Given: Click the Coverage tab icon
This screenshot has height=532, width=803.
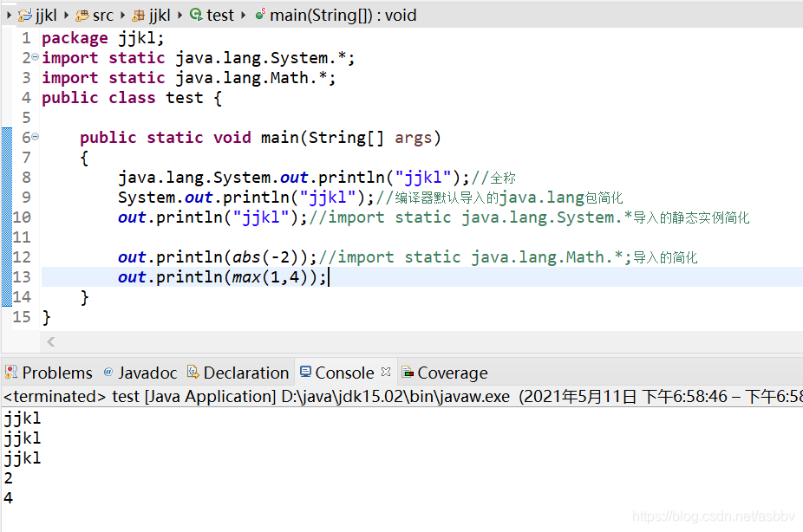Looking at the screenshot, I should click(408, 372).
